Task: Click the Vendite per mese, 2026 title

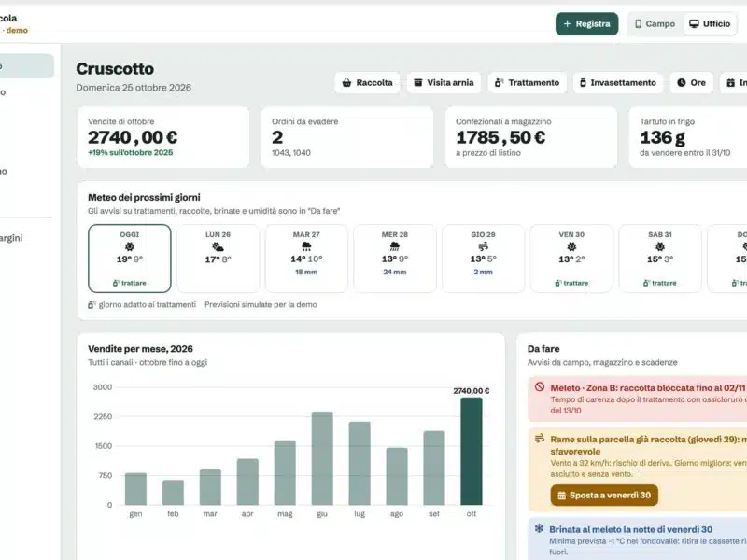Action: click(x=140, y=349)
